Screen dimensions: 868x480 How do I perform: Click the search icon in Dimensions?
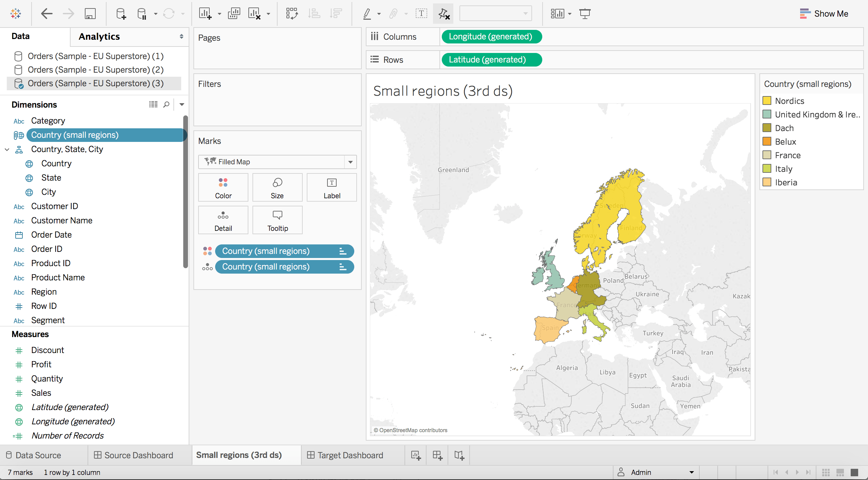pos(166,105)
